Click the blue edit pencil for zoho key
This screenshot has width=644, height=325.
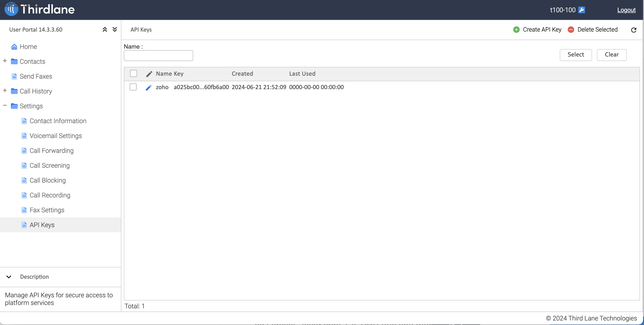(x=148, y=87)
